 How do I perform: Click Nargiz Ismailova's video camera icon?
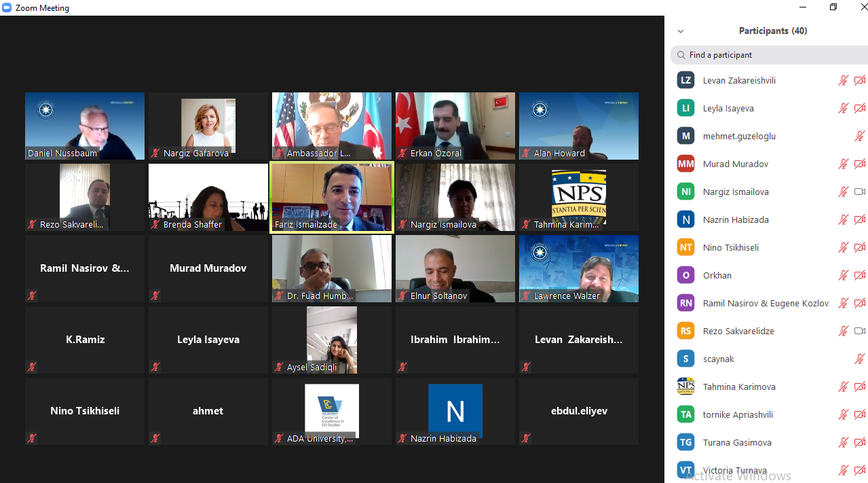point(859,192)
